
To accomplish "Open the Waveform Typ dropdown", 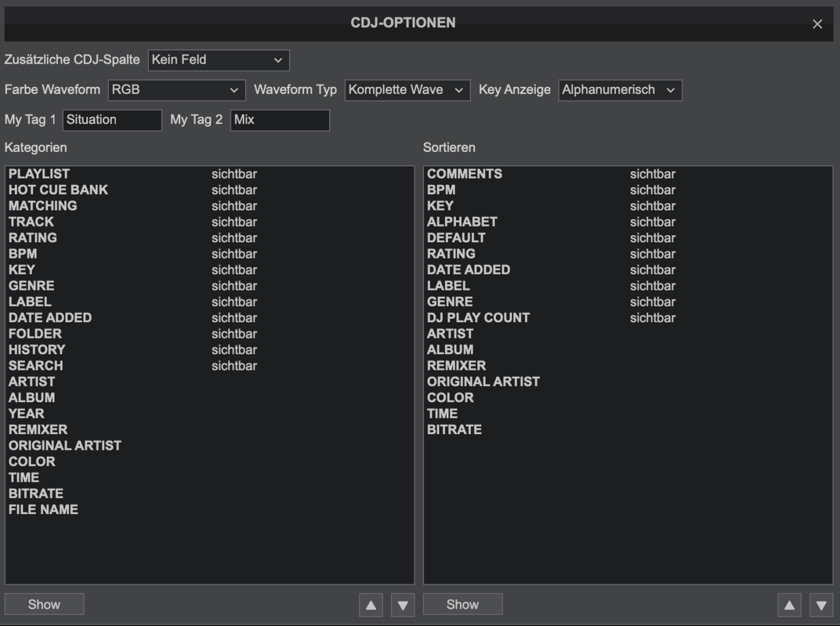I will point(407,90).
